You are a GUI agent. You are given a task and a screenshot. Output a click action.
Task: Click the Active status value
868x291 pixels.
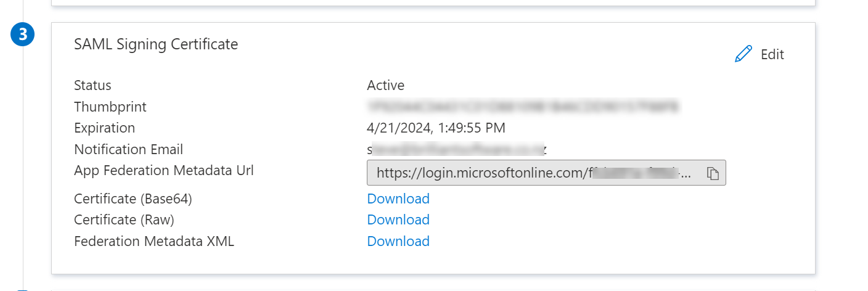coord(385,85)
